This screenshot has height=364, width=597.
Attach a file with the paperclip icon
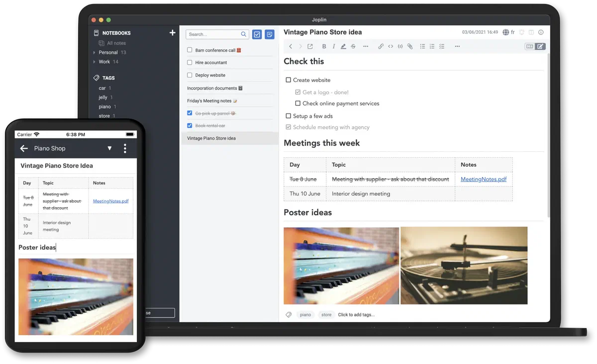coord(410,46)
